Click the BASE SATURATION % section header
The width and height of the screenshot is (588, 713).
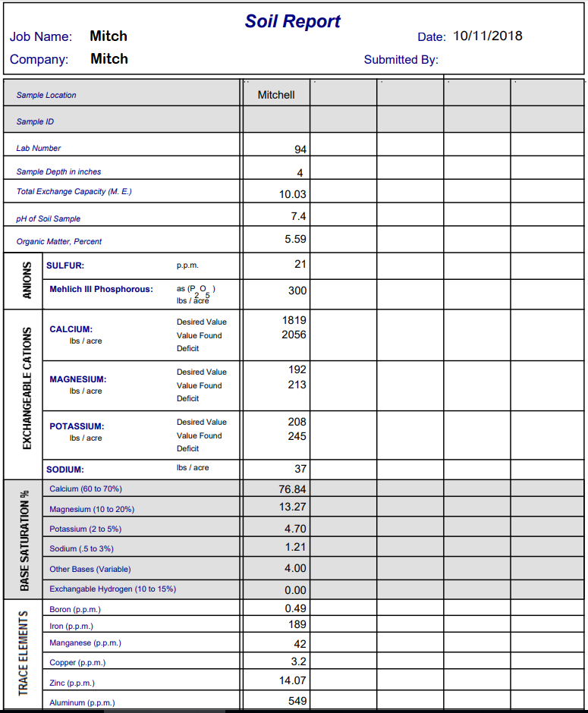(x=24, y=541)
